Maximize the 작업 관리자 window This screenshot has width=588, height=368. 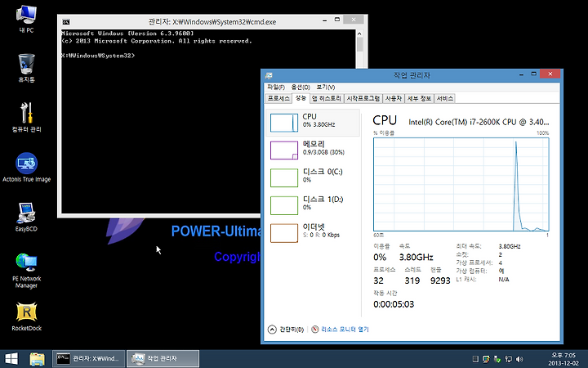coord(534,74)
